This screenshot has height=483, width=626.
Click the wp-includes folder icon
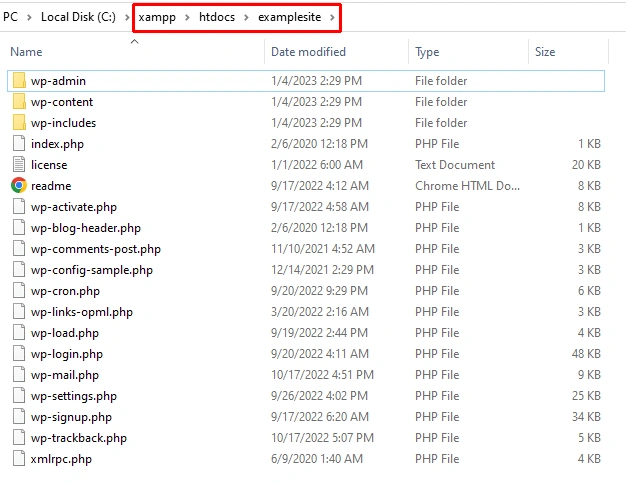pos(19,123)
